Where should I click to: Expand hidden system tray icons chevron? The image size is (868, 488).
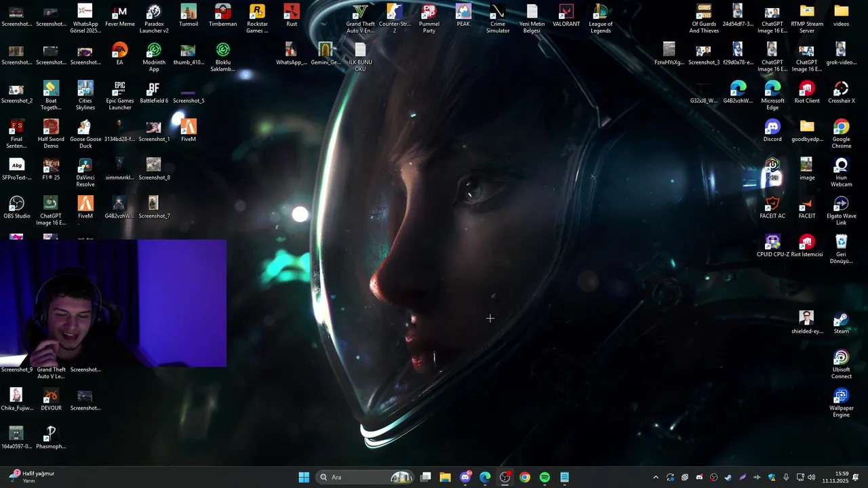[656, 477]
